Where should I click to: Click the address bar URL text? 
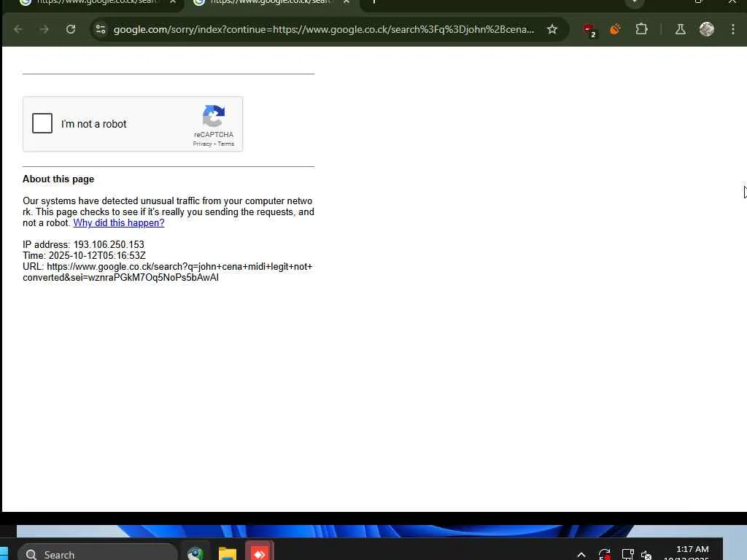323,29
